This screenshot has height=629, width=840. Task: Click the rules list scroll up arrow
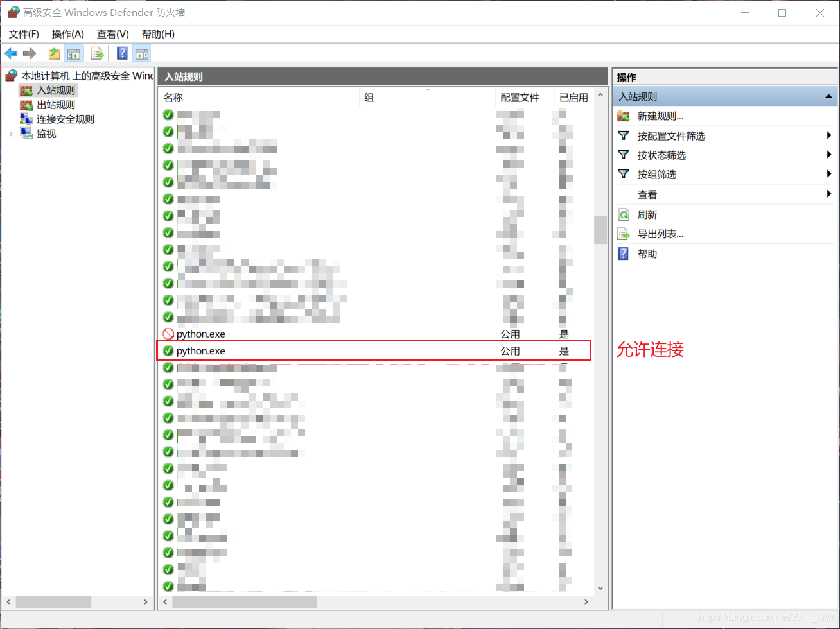[x=600, y=95]
